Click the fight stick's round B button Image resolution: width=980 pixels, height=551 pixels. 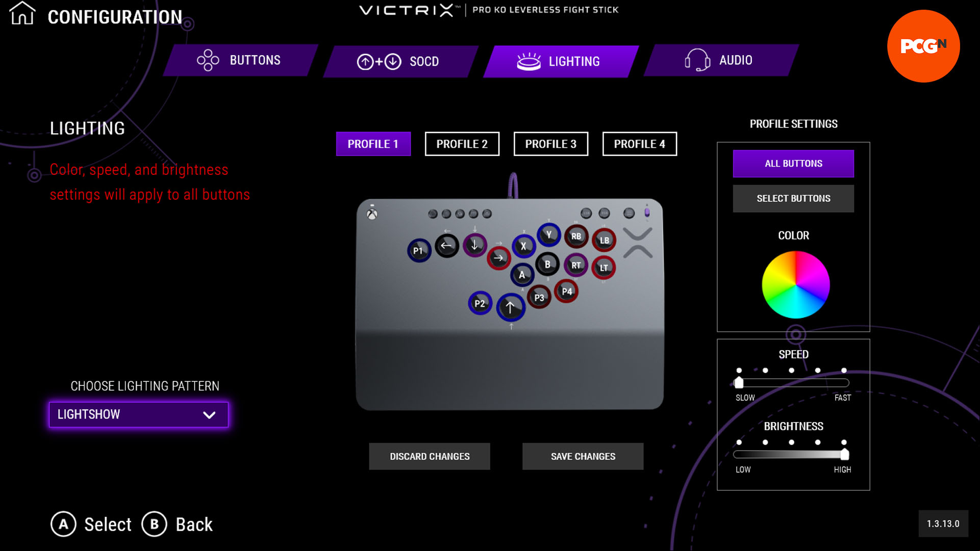[x=547, y=265]
